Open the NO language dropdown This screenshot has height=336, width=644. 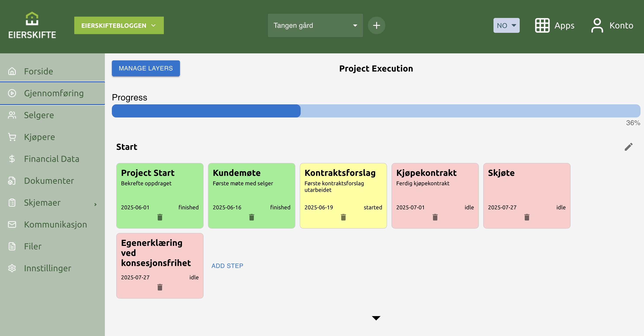(506, 25)
